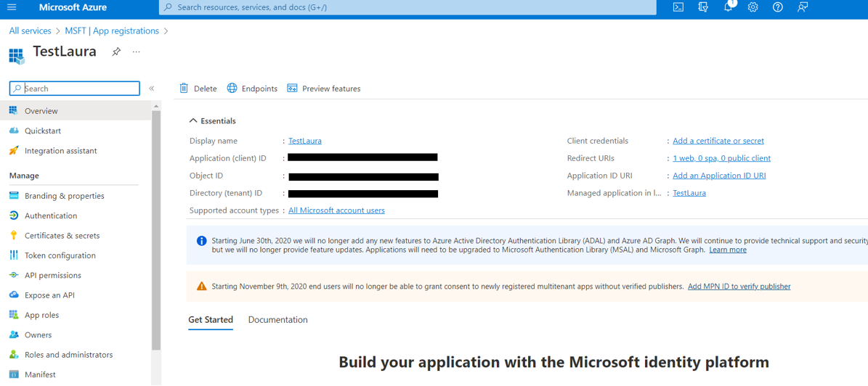Switch to the Get Started tab
The image size is (868, 386).
click(x=211, y=320)
